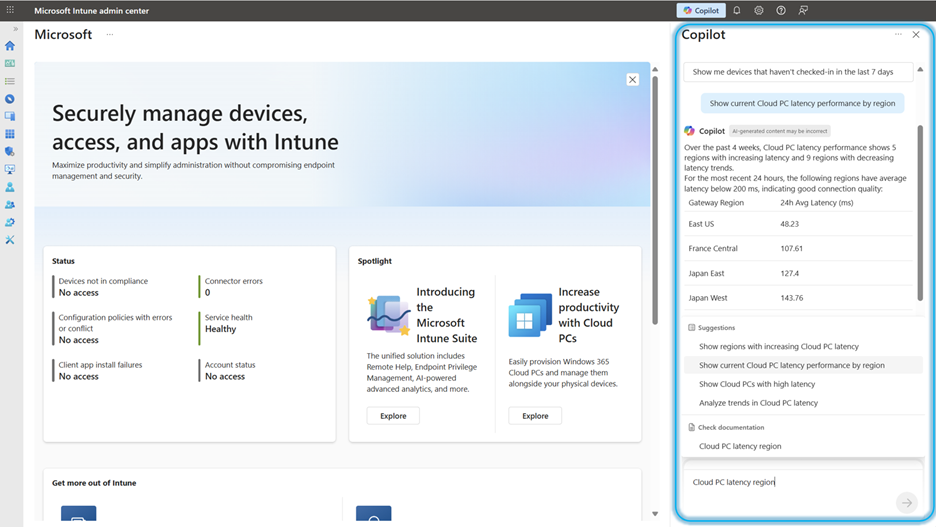Open Troubleshooting tools icon in sidebar
Viewport: 936px width, 527px height.
[10, 240]
